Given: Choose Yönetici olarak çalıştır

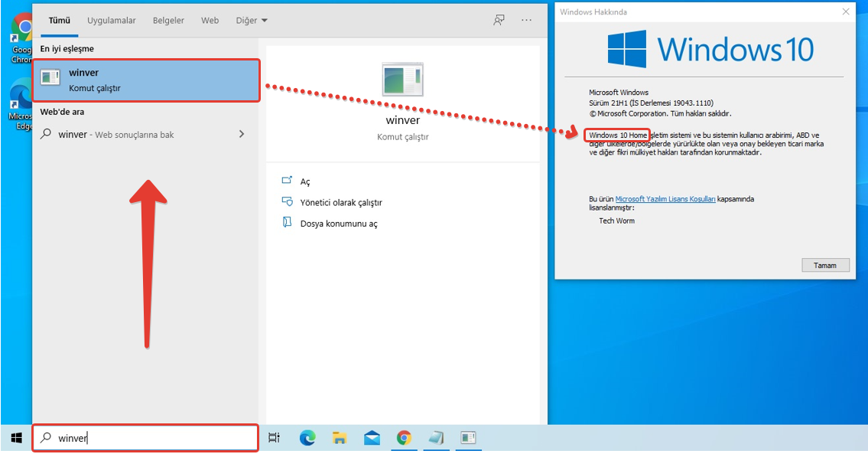Looking at the screenshot, I should tap(341, 203).
